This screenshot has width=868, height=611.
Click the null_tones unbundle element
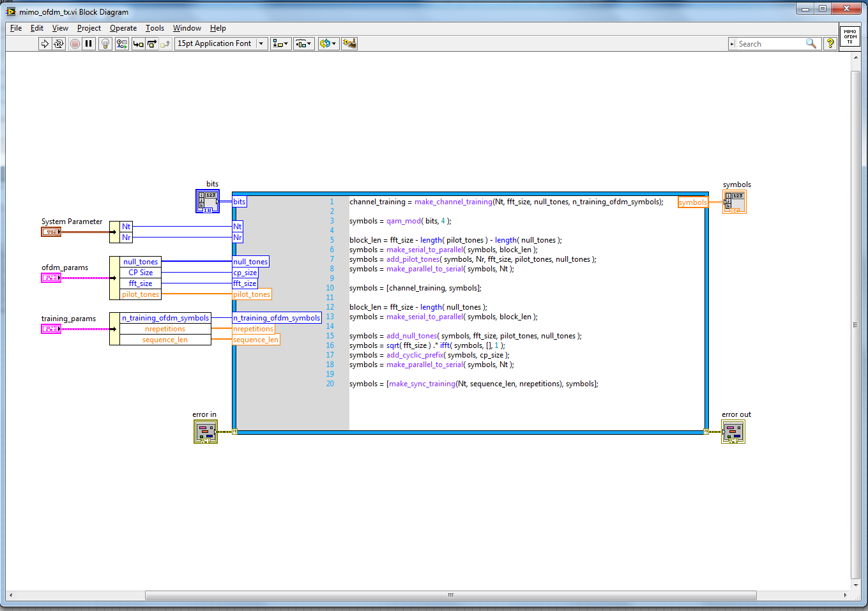click(x=141, y=262)
